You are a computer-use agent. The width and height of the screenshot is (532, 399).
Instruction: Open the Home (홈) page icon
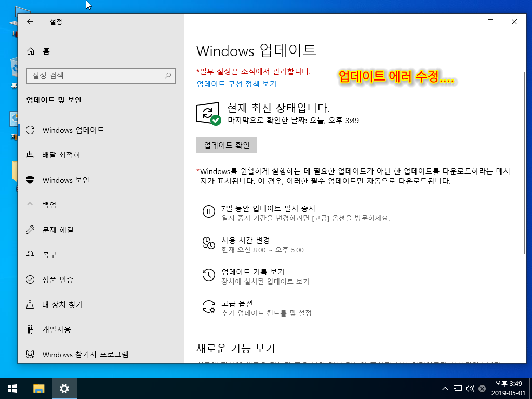click(x=31, y=51)
